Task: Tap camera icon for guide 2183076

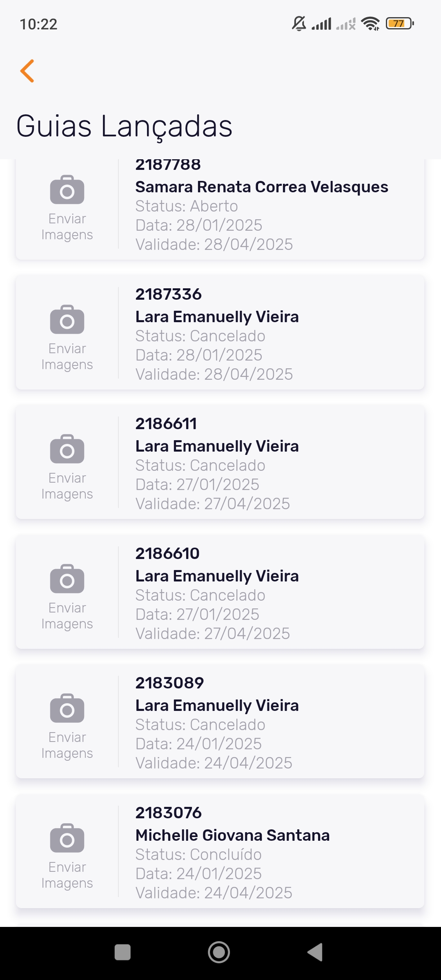Action: point(67,838)
